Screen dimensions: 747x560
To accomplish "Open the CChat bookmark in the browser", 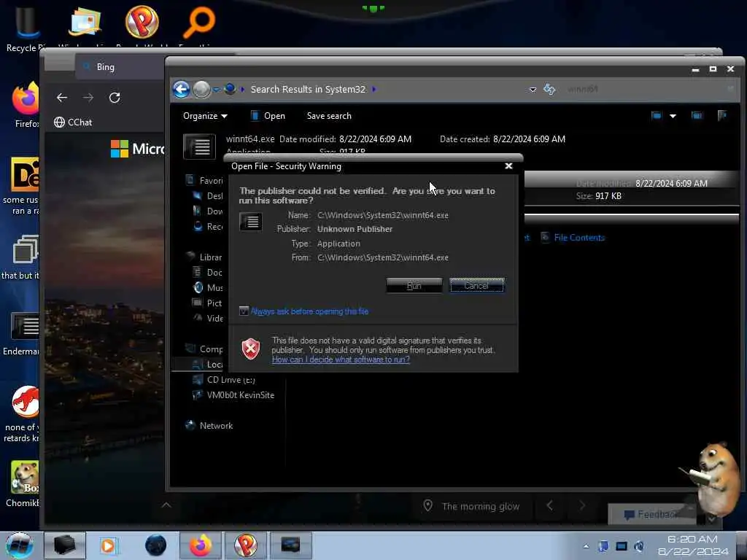I will pos(73,122).
